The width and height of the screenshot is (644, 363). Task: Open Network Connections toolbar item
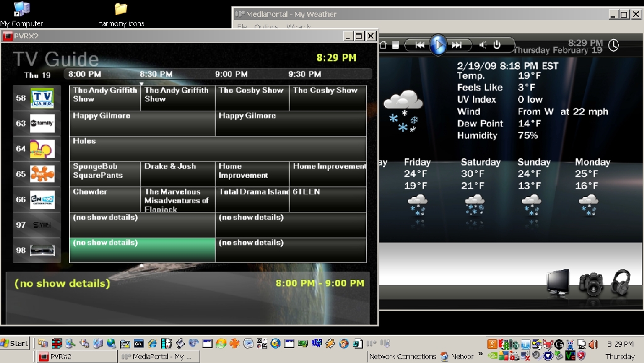402,357
